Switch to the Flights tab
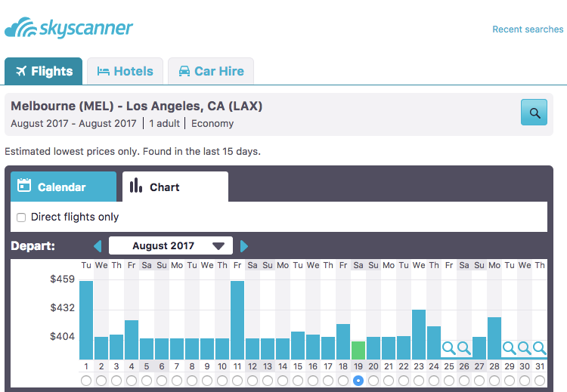This screenshot has height=392, width=567. 44,71
